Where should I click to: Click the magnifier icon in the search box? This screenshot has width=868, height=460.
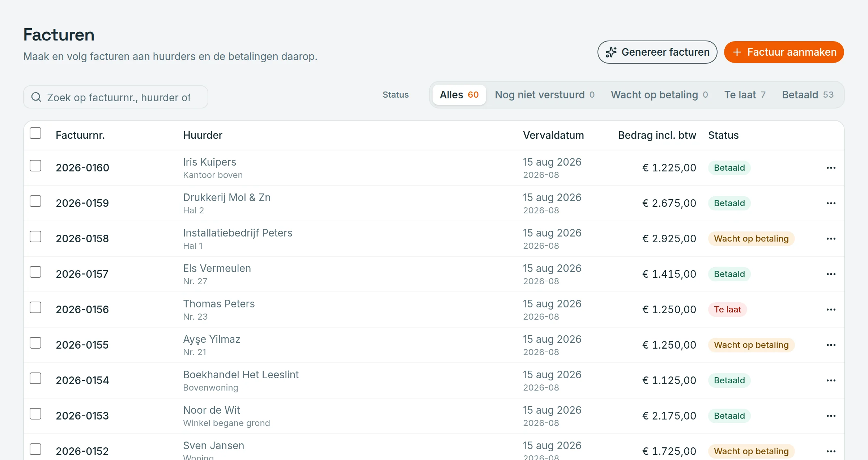pos(36,97)
